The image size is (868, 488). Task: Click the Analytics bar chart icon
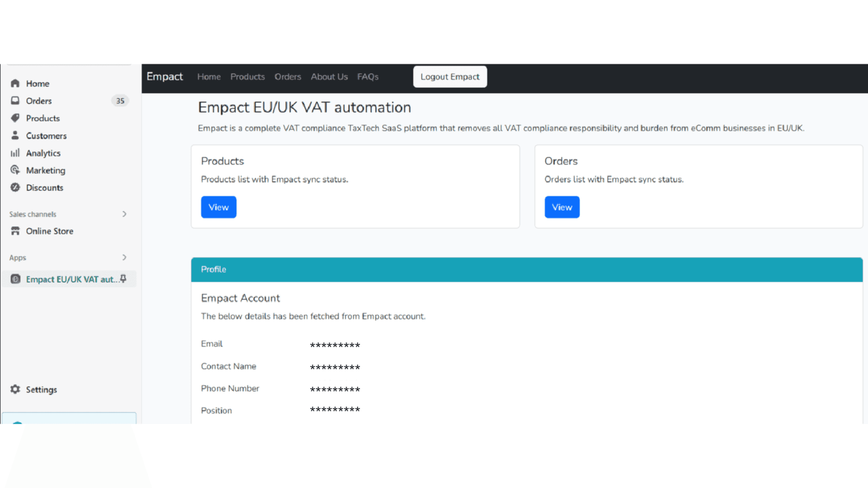point(15,153)
